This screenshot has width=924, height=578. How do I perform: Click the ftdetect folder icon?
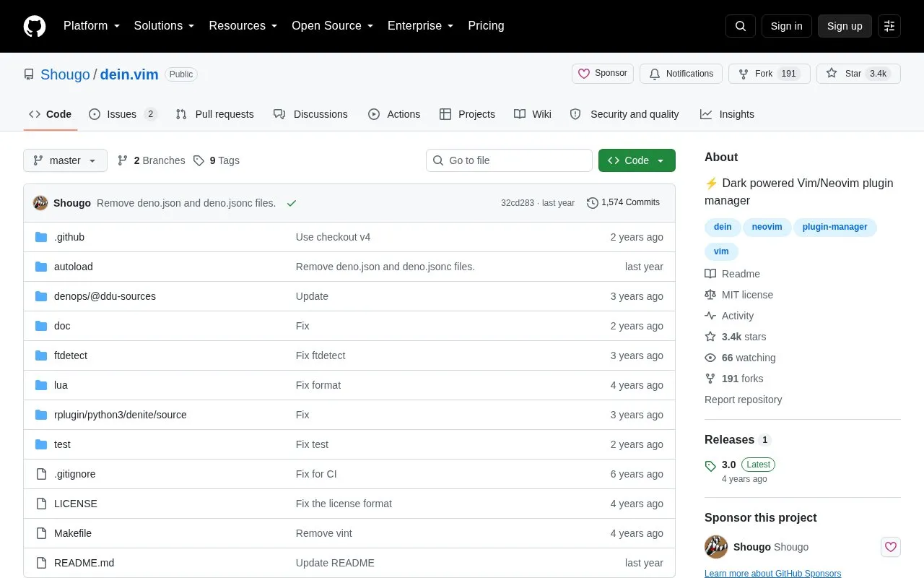point(41,355)
